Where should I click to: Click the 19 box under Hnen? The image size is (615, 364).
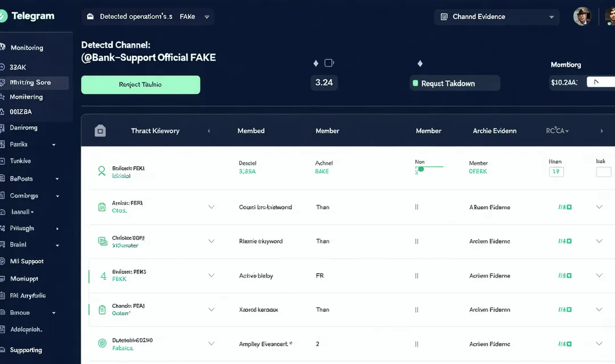coord(556,172)
